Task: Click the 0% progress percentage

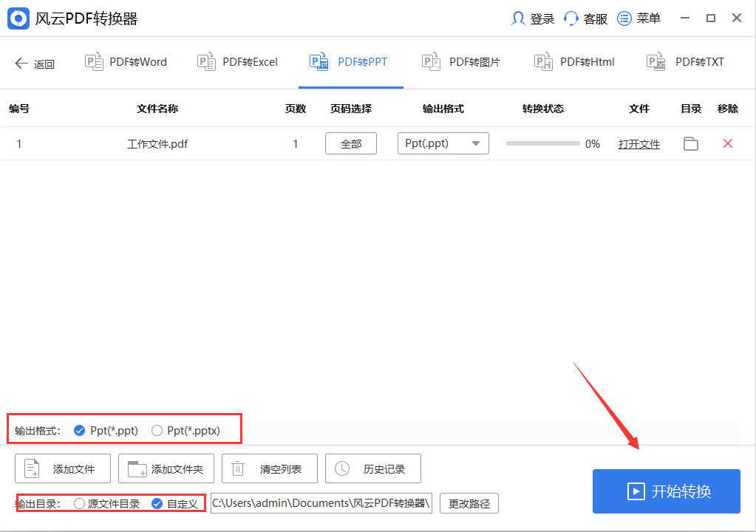Action: coord(593,144)
